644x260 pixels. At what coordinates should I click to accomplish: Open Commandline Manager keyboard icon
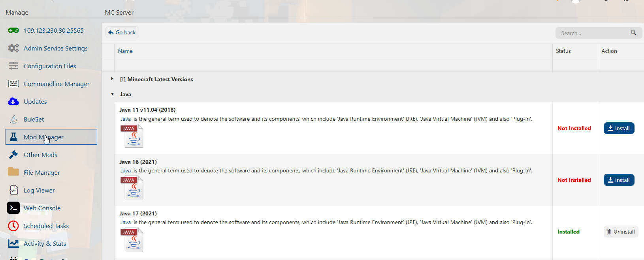[13, 84]
